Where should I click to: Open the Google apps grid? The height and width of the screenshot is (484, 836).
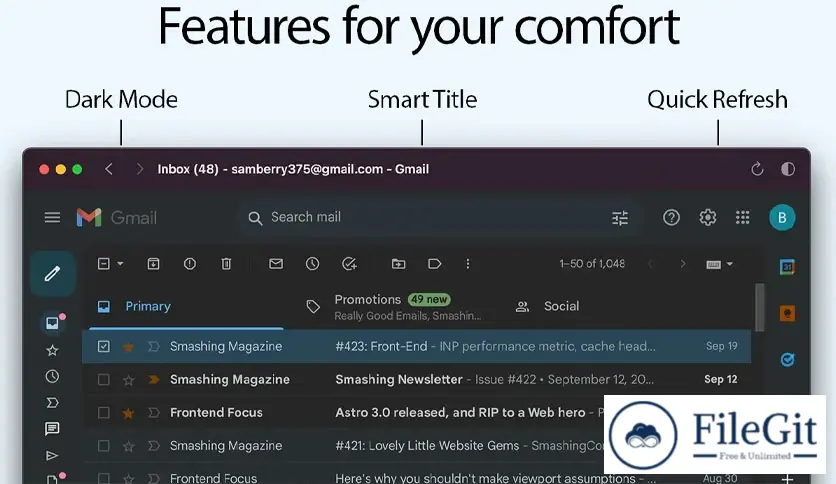coord(743,217)
